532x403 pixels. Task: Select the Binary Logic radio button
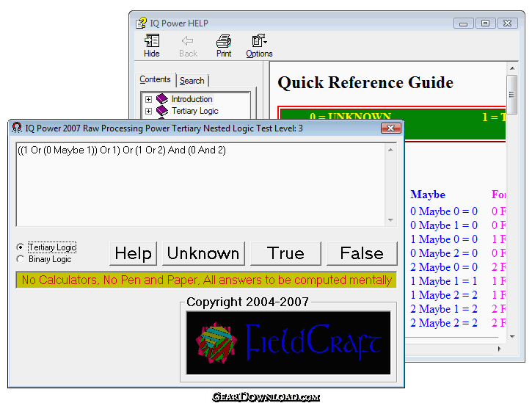pyautogui.click(x=21, y=259)
